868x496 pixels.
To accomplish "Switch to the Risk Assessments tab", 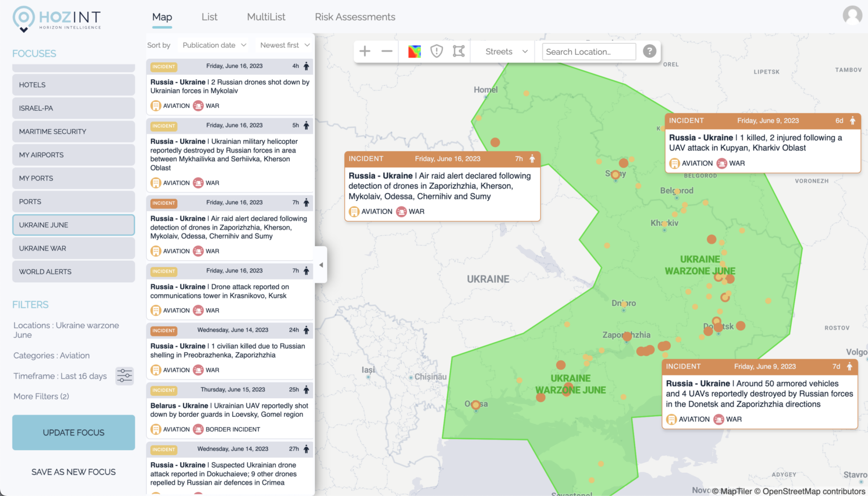I will [355, 17].
